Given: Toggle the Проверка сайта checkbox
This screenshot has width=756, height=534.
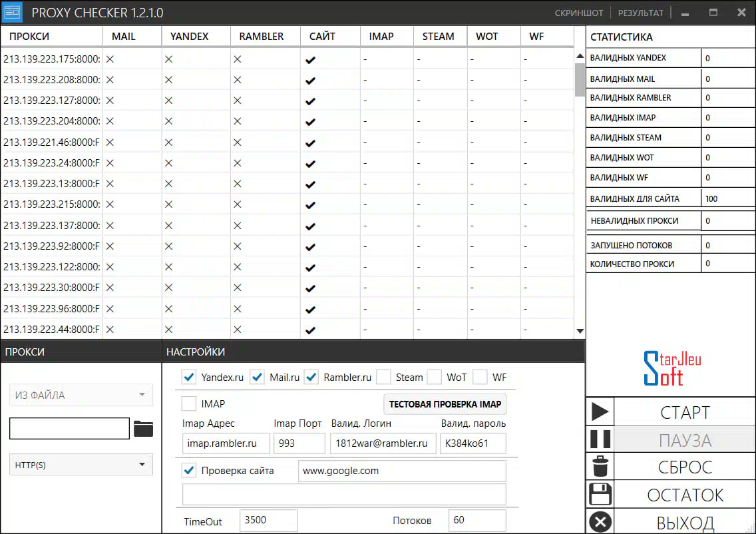Looking at the screenshot, I should click(x=189, y=470).
